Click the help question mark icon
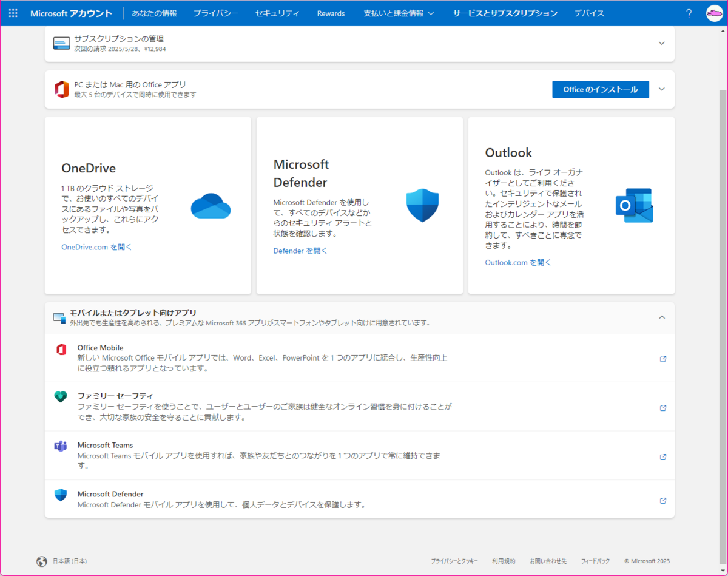The height and width of the screenshot is (576, 728). [x=689, y=13]
